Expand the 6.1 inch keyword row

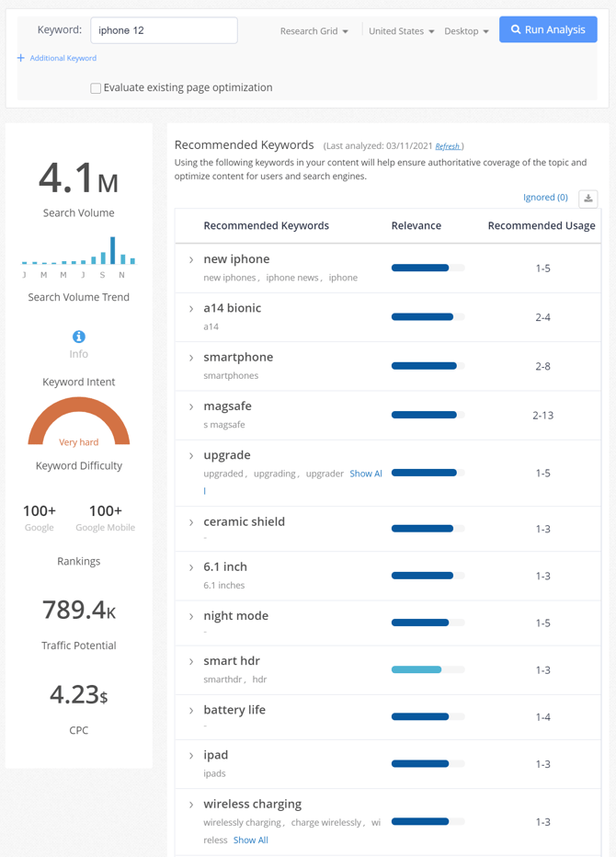pyautogui.click(x=190, y=567)
